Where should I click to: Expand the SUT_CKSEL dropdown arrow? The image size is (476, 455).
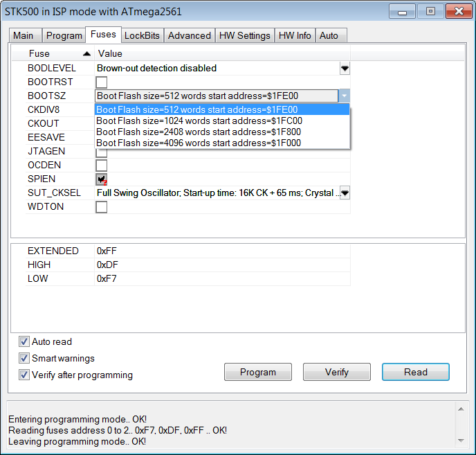click(x=345, y=193)
